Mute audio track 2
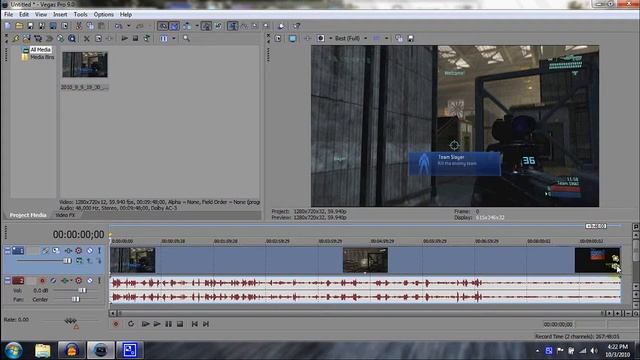640x360 pixels. tap(90, 280)
